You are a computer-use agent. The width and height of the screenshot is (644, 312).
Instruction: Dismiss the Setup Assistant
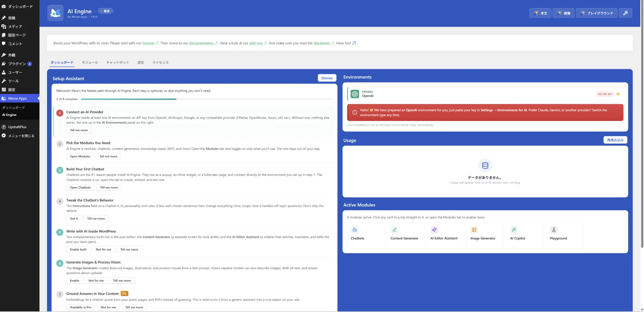[327, 78]
